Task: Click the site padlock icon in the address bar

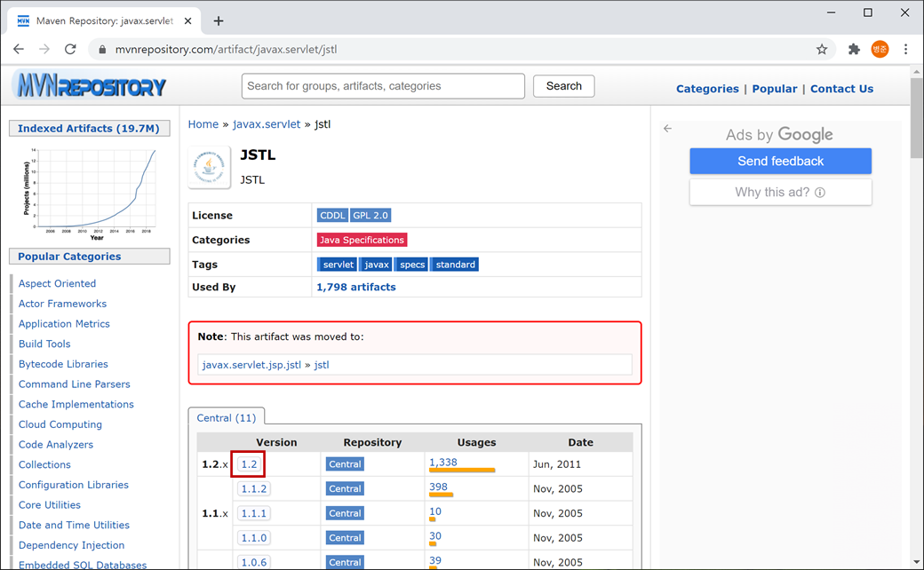Action: (x=102, y=50)
